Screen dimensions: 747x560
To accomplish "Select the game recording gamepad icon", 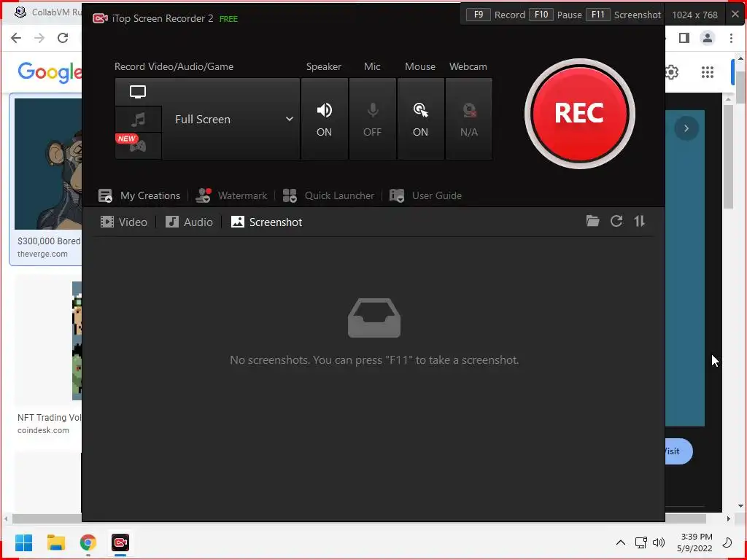I will (138, 146).
